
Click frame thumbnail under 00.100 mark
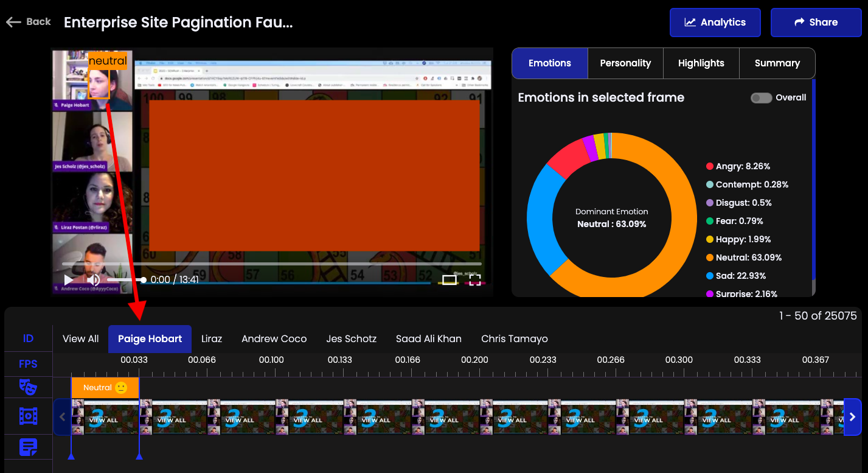pyautogui.click(x=310, y=417)
